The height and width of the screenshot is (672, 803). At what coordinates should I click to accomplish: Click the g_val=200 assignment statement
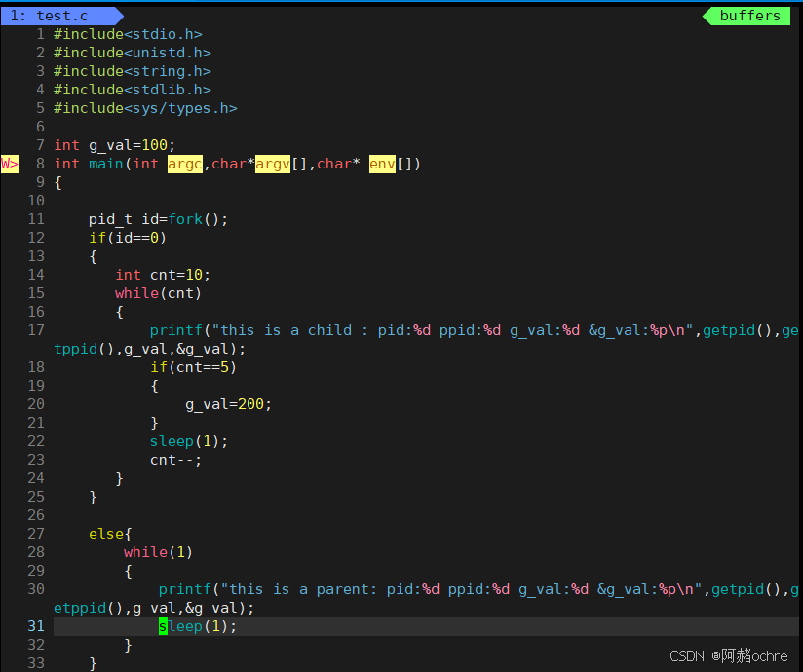pyautogui.click(x=228, y=404)
